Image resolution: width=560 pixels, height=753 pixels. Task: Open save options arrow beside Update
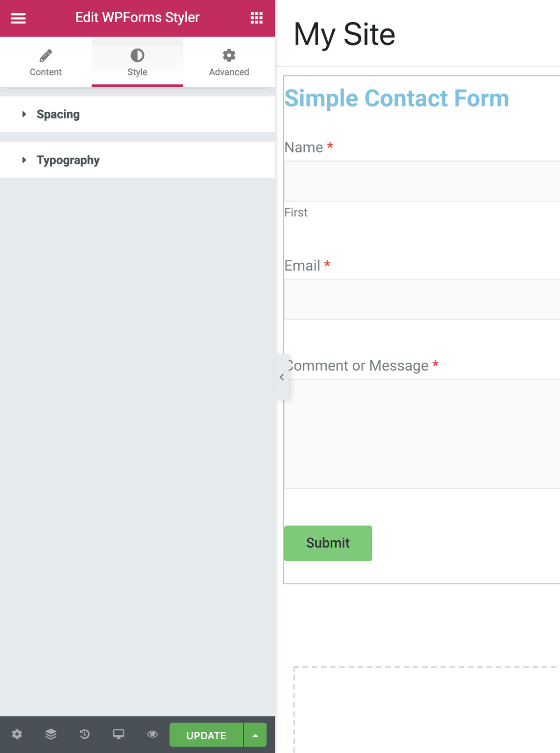(x=255, y=735)
